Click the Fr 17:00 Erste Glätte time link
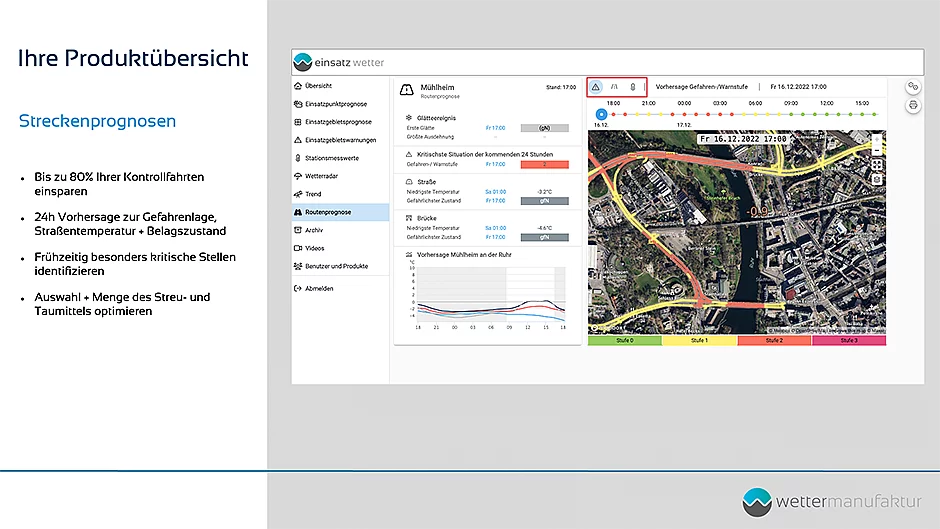This screenshot has height=529, width=940. click(495, 128)
